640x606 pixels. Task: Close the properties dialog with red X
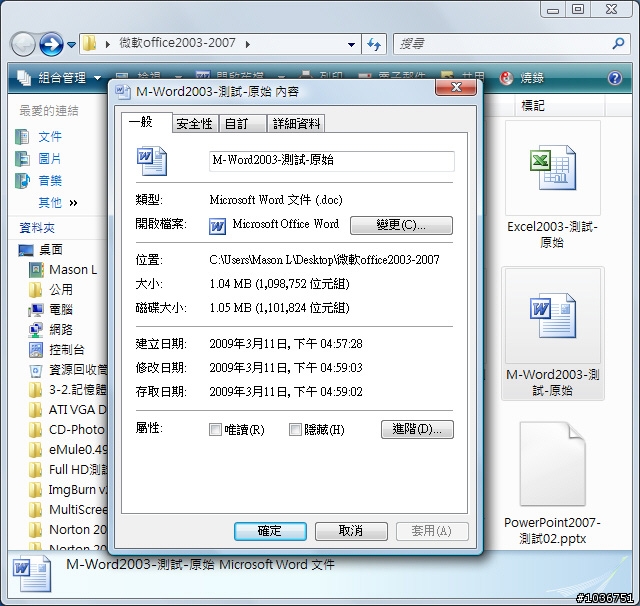pos(456,87)
